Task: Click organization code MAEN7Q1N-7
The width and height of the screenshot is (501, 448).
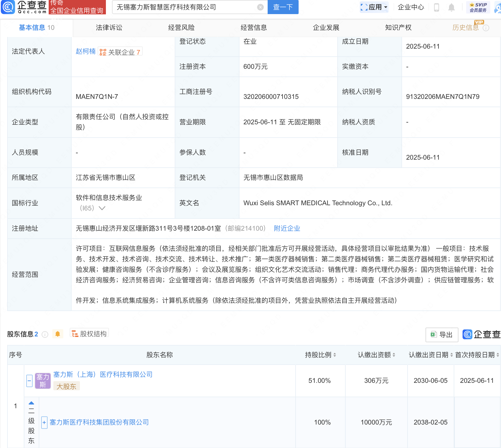Action: pyautogui.click(x=97, y=97)
